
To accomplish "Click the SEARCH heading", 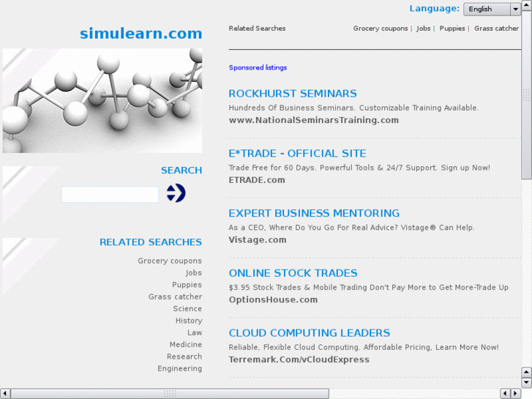I will (181, 170).
